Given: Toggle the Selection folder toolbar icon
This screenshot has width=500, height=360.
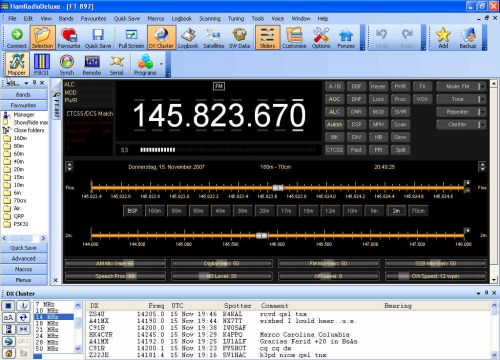Looking at the screenshot, I should click(x=43, y=38).
